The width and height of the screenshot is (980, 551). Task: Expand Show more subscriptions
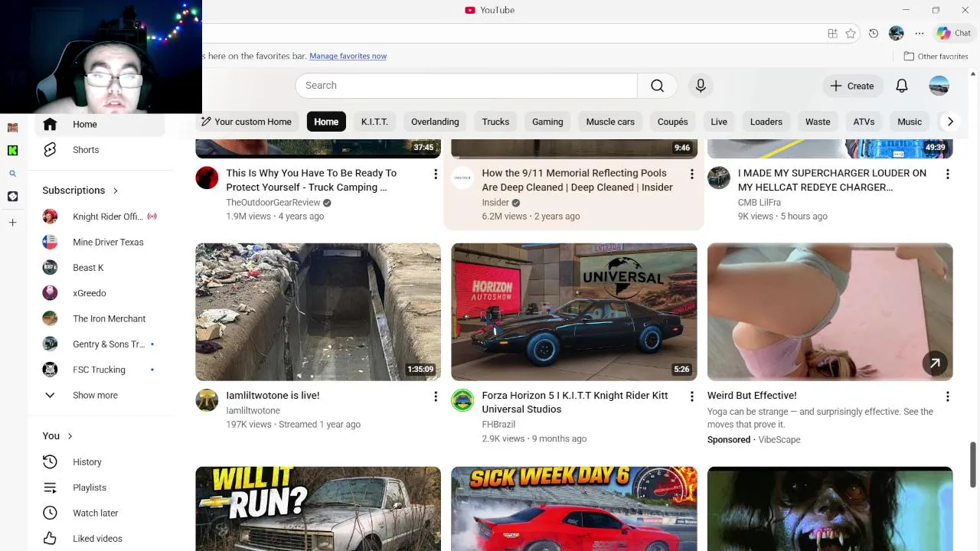(x=96, y=395)
